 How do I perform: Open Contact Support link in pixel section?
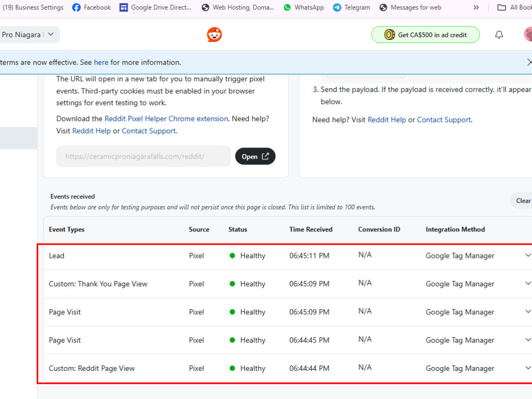point(148,131)
